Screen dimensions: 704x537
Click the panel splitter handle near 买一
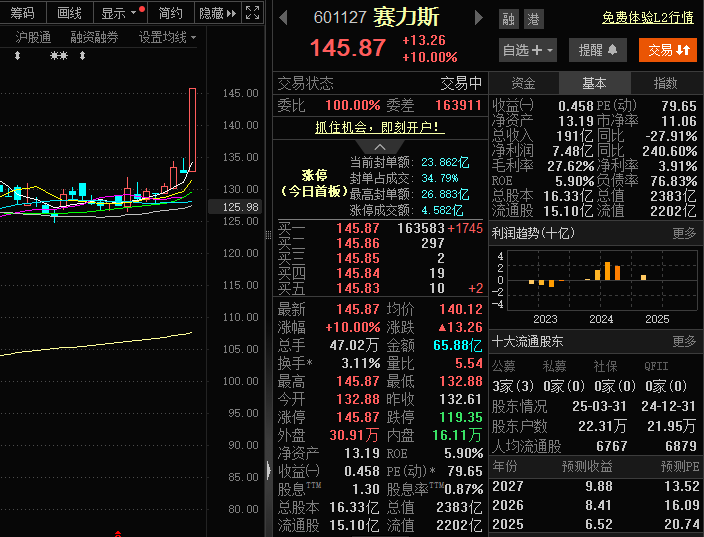point(268,235)
